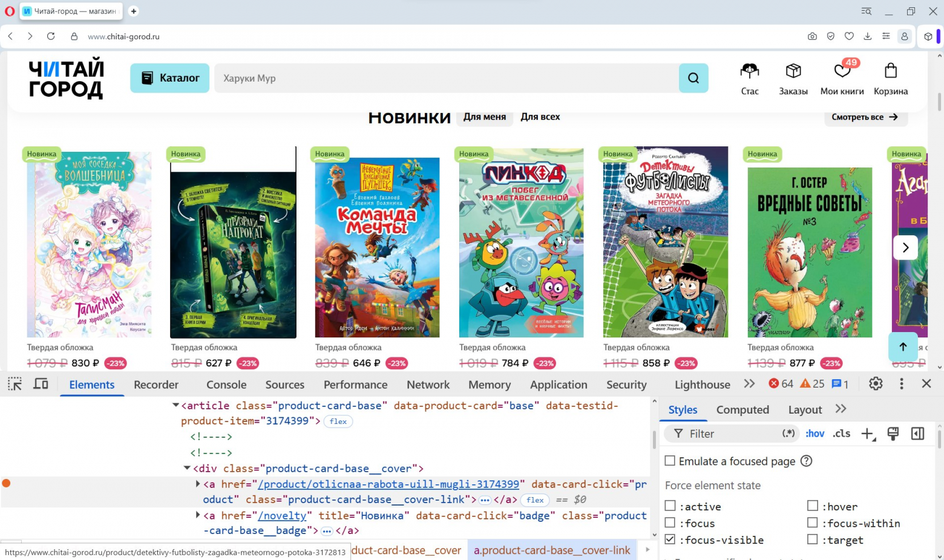This screenshot has width=944, height=560.
Task: Check the :active state checkbox
Action: click(x=670, y=506)
